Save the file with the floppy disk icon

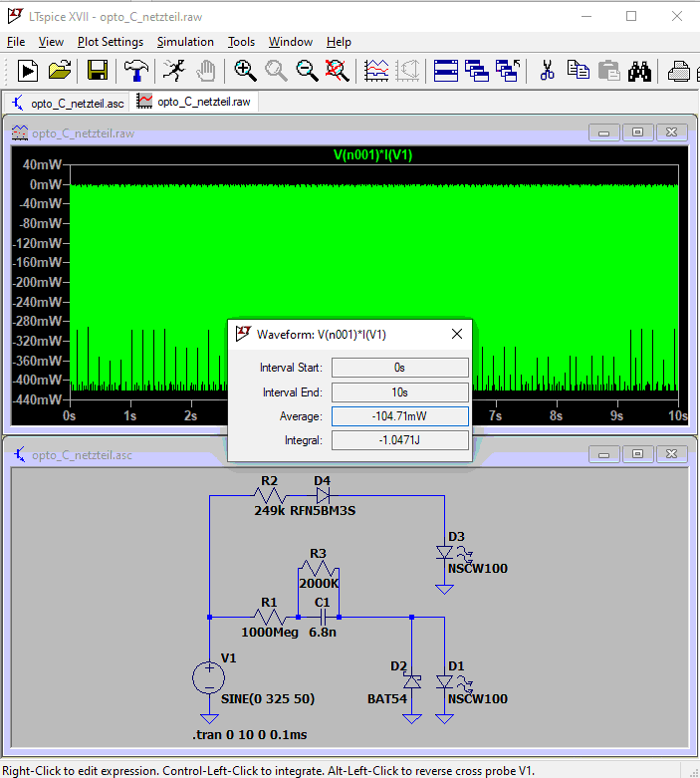point(98,71)
